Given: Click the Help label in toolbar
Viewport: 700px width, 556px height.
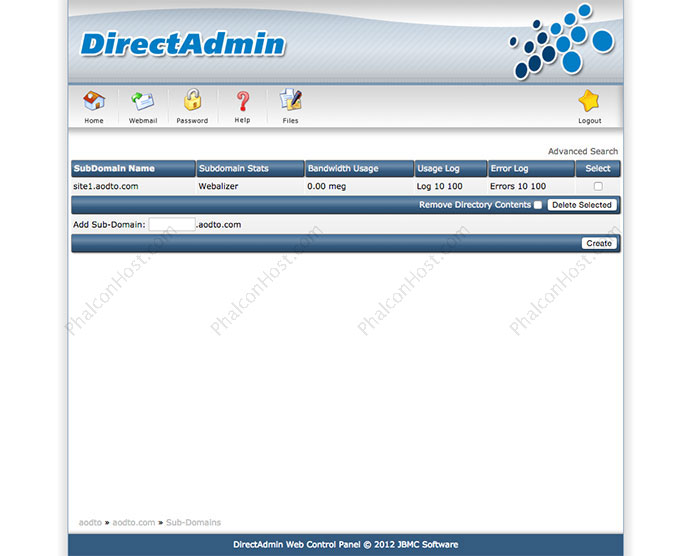Looking at the screenshot, I should [242, 120].
